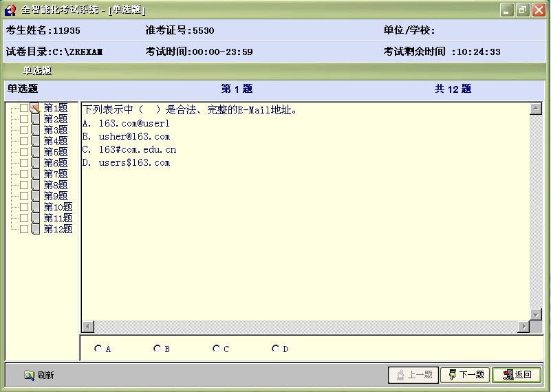The width and height of the screenshot is (551, 392).
Task: Click the document icon beside 第11题
Action: coord(35,218)
